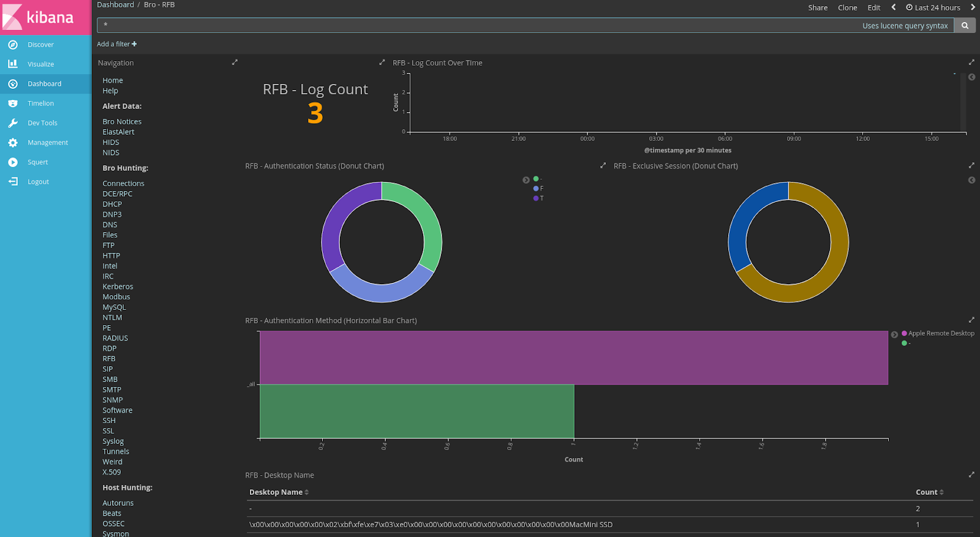Expand the Authentication Status donut panel

point(603,165)
